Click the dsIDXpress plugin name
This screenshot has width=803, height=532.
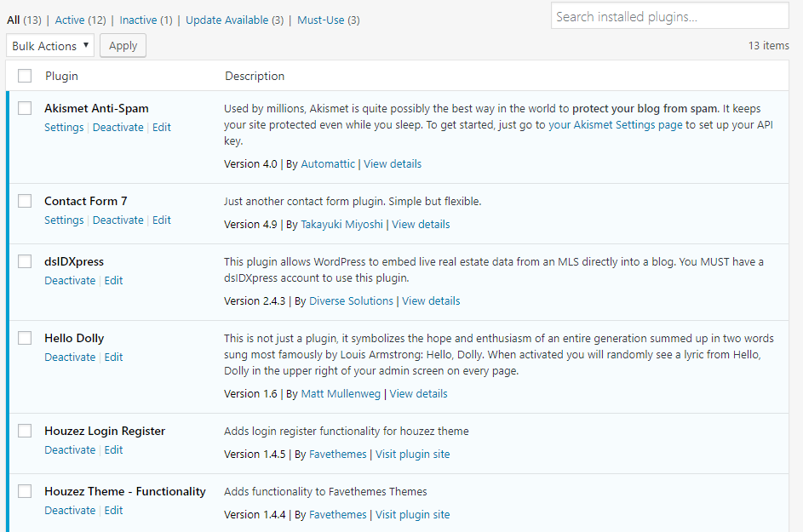(x=74, y=261)
